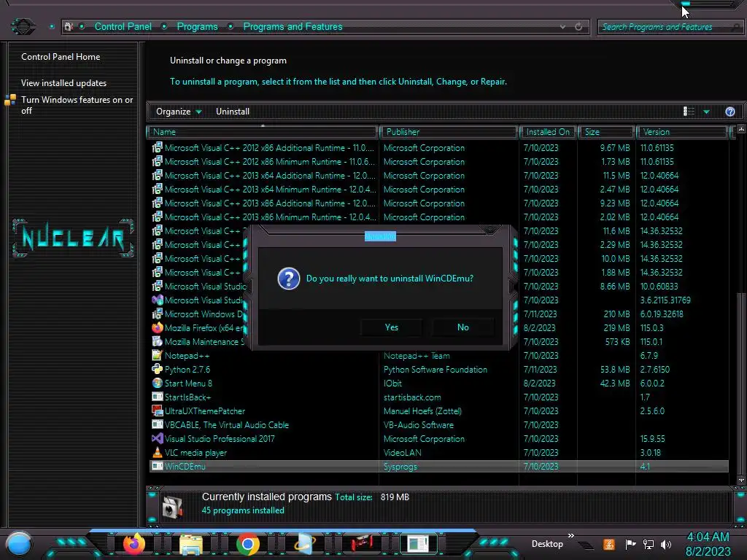The height and width of the screenshot is (560, 747).
Task: Click the volume speaker tray icon
Action: pos(666,544)
